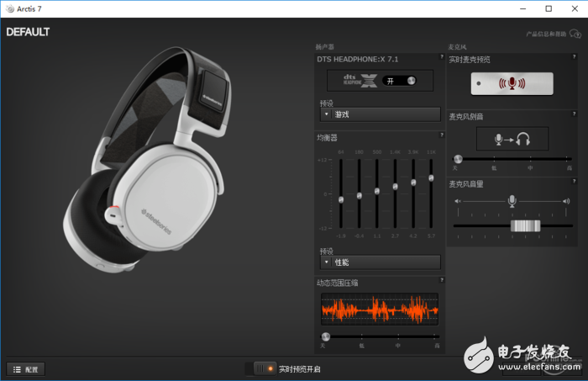Click the mic sidetone slider knob
Screen dimensions: 588x381
(458, 159)
